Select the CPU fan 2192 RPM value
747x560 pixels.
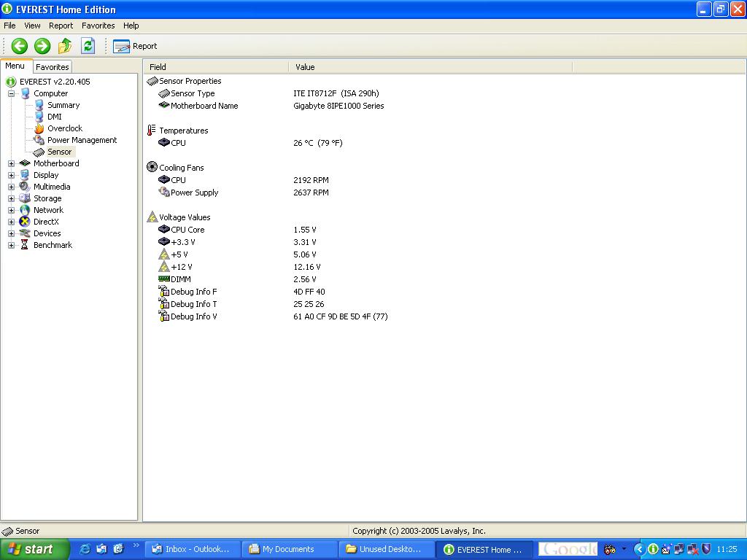pyautogui.click(x=311, y=181)
